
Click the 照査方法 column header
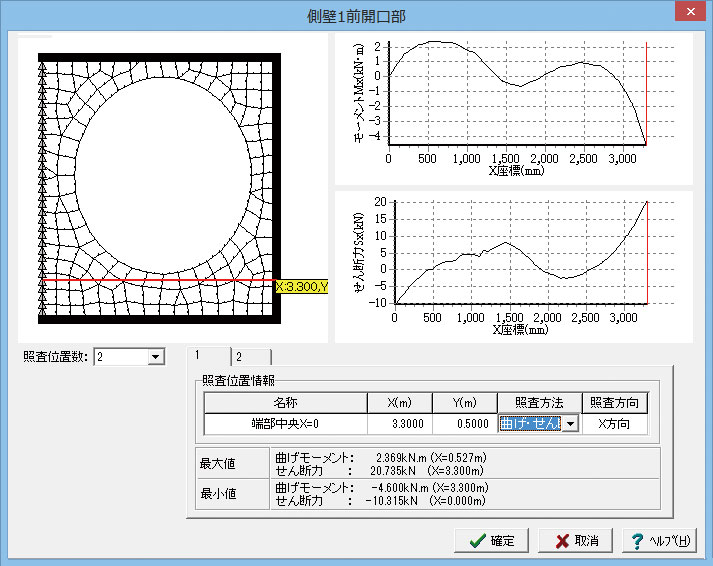pyautogui.click(x=539, y=402)
